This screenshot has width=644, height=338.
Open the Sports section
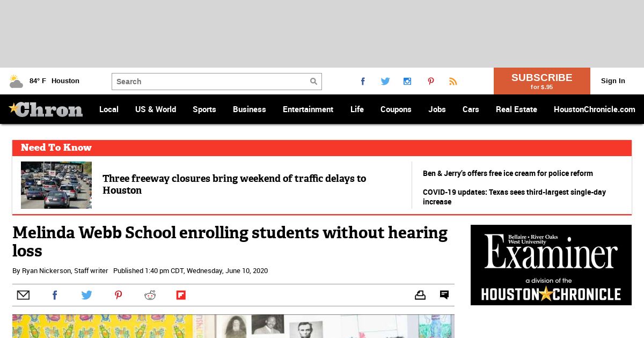(204, 109)
